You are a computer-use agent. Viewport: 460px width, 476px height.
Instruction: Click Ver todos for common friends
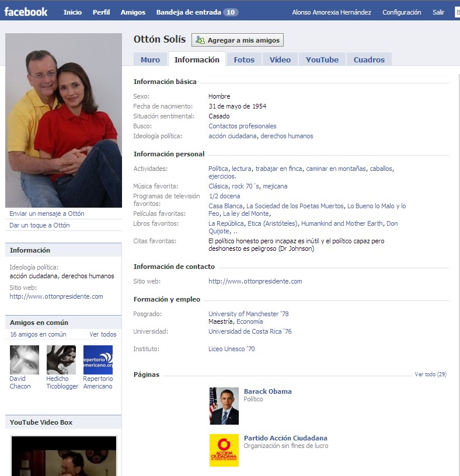click(103, 334)
